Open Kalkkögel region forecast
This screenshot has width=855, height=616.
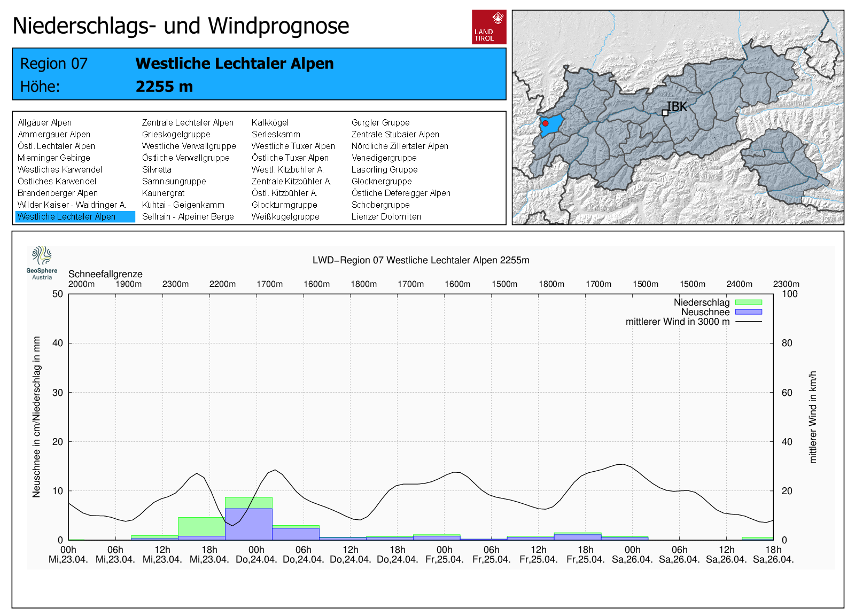point(270,122)
